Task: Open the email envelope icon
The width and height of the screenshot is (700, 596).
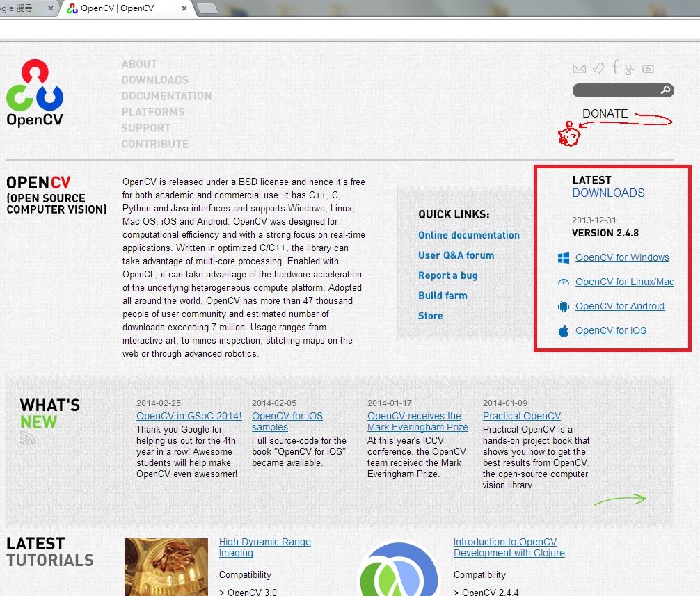Action: [x=579, y=69]
